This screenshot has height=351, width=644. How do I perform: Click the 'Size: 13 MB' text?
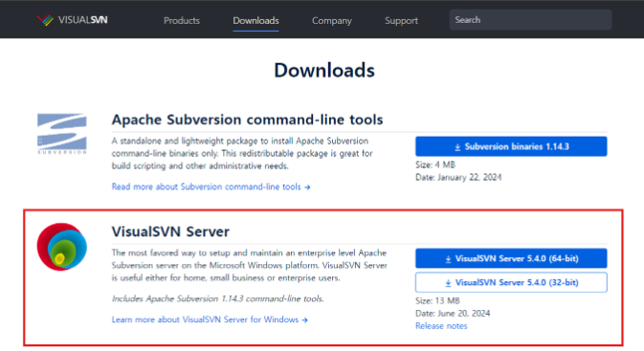437,301
